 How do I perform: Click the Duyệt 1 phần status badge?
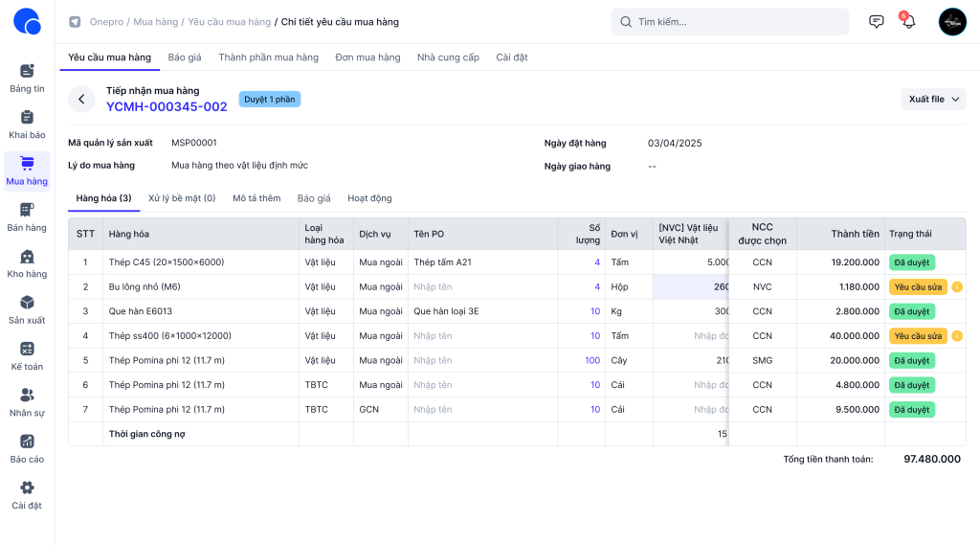pos(269,99)
